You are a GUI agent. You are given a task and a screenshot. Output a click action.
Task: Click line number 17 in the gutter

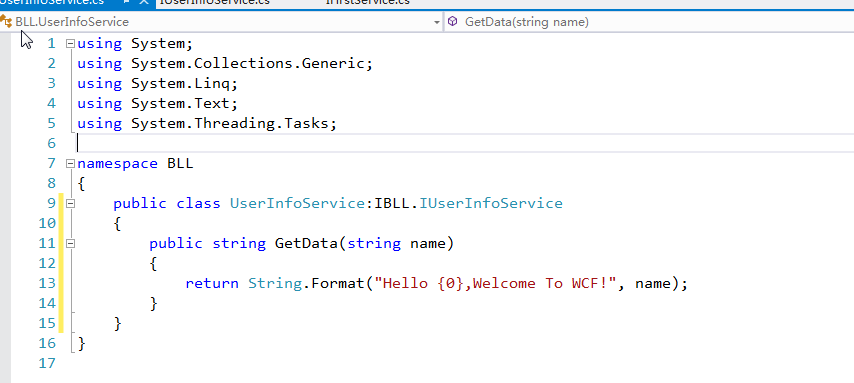47,363
